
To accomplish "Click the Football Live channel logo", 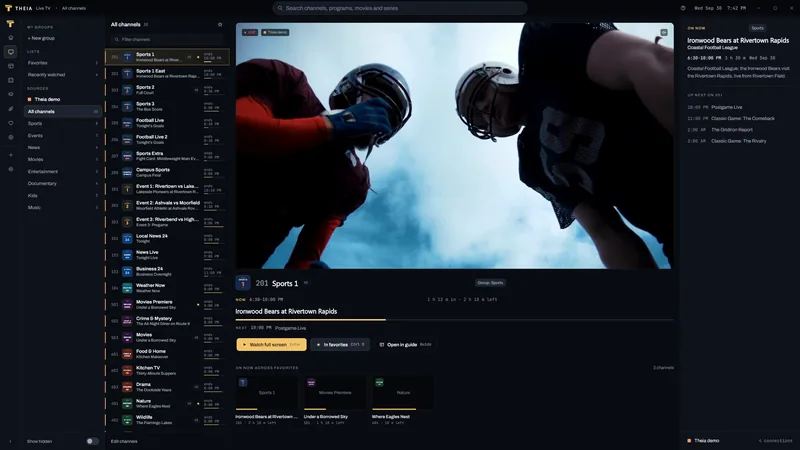I will point(127,123).
